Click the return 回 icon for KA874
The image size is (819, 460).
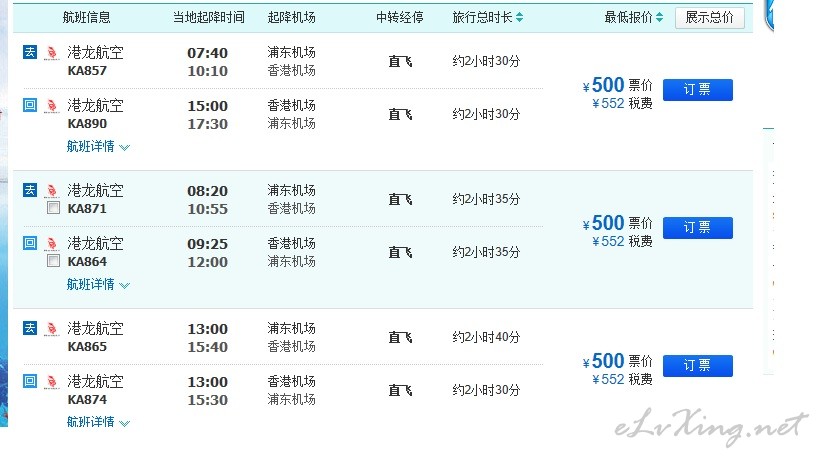pyautogui.click(x=30, y=381)
